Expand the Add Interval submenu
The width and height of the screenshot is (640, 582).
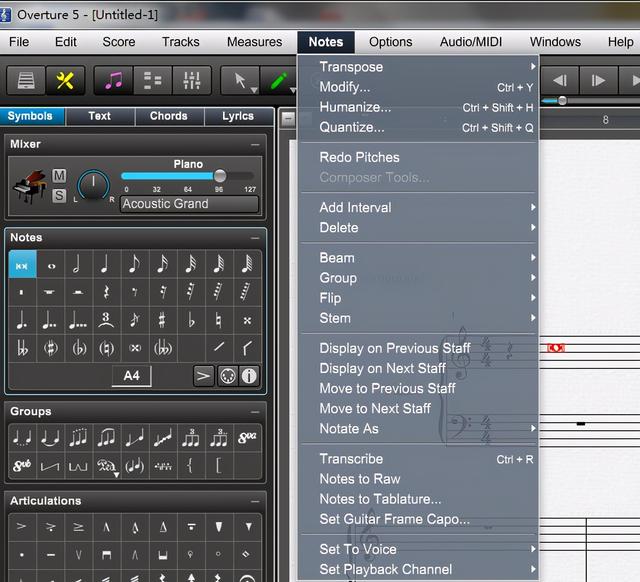click(x=418, y=207)
